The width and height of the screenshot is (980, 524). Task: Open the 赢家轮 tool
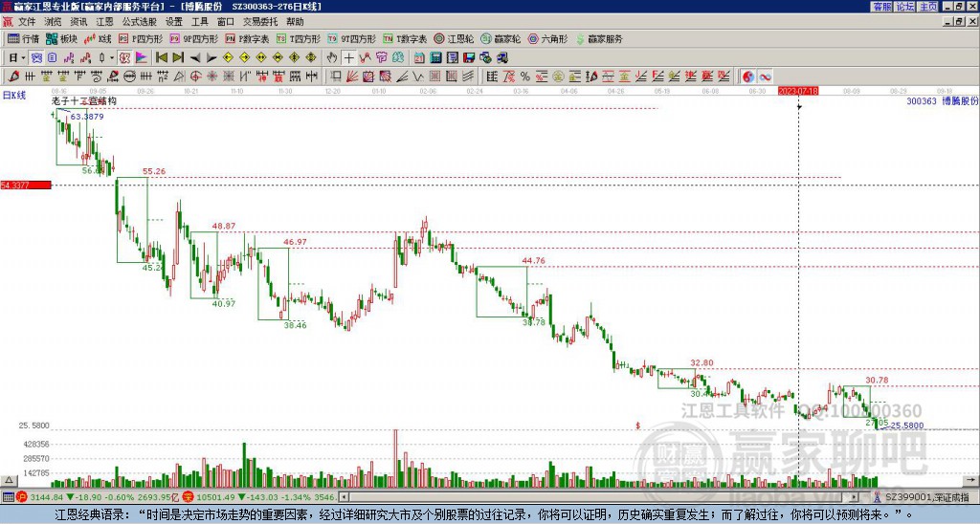[x=501, y=38]
